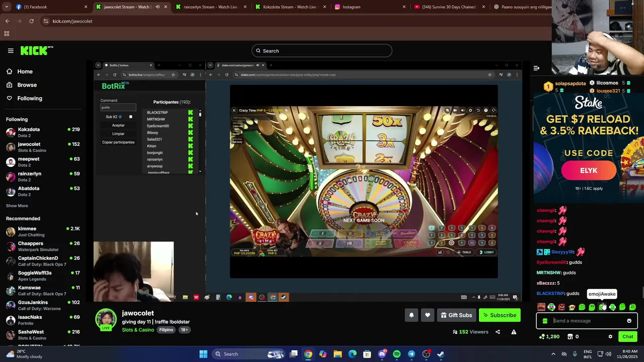The height and width of the screenshot is (362, 644).
Task: Open Telegram from the taskbar
Action: coord(411,354)
